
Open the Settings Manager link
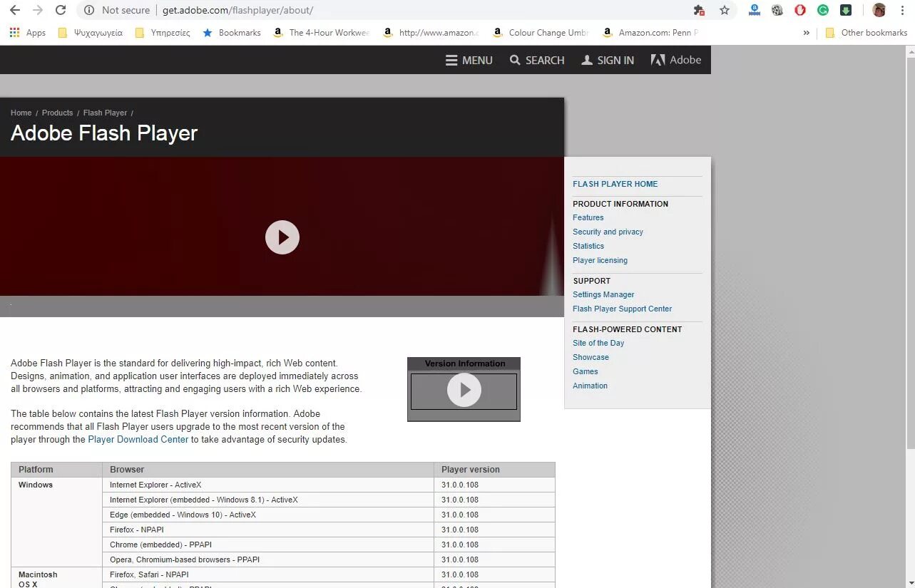tap(603, 294)
